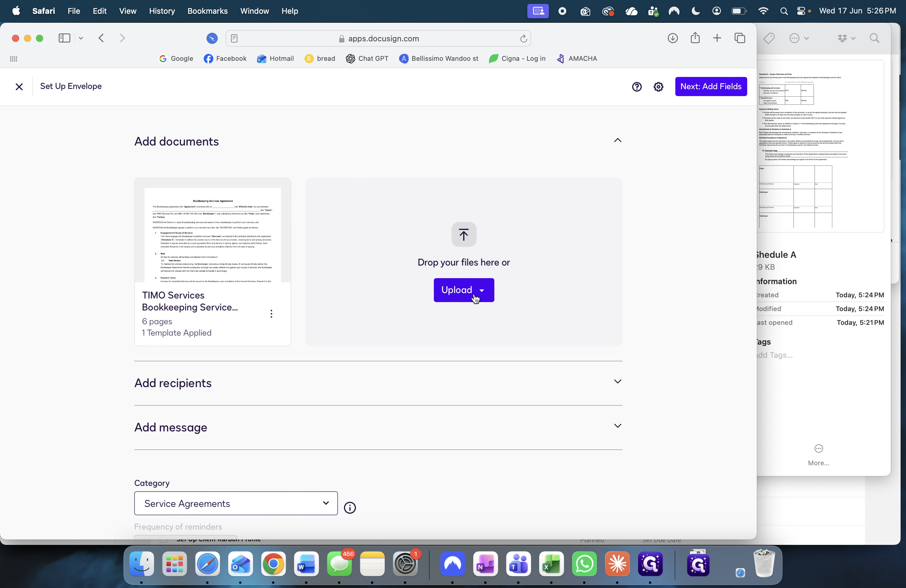This screenshot has height=588, width=906.
Task: Reload the DocuSign page
Action: (523, 38)
